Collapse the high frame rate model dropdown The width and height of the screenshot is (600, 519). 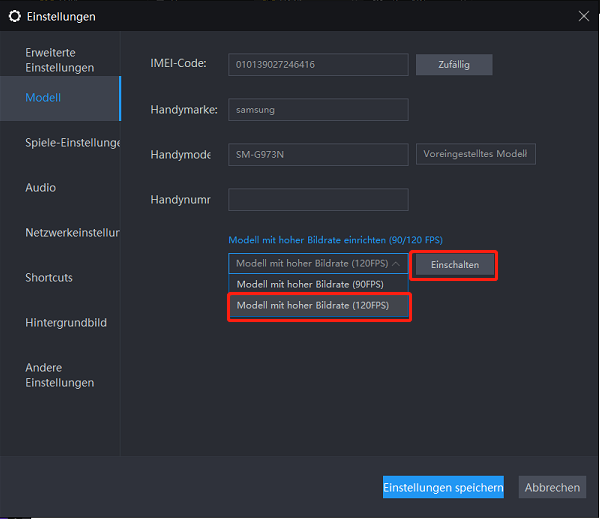pyautogui.click(x=318, y=263)
